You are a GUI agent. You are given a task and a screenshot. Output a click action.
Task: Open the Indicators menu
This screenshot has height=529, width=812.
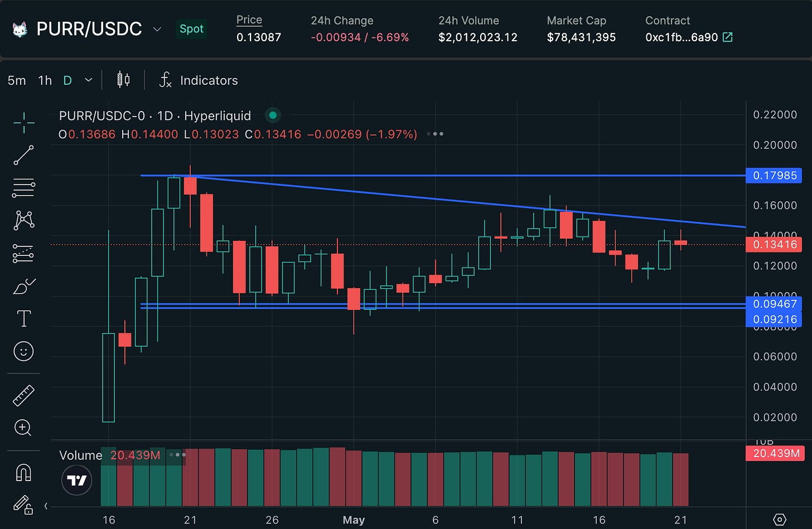(209, 80)
